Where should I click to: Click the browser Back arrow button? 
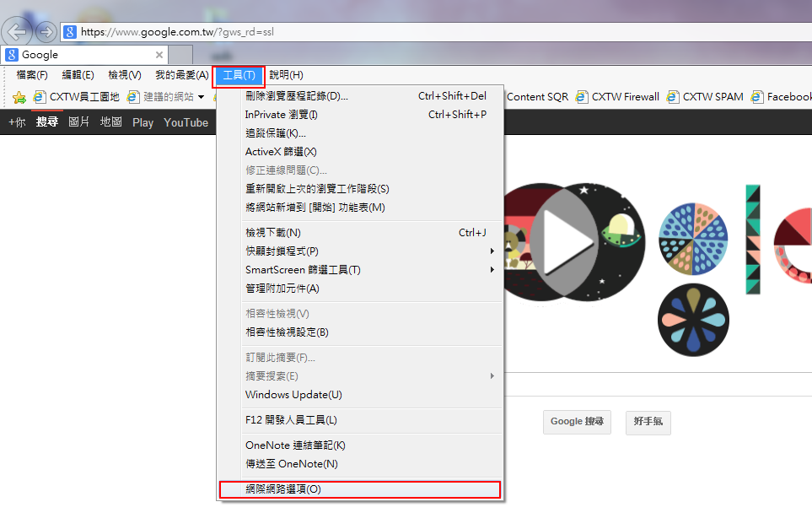tap(18, 32)
